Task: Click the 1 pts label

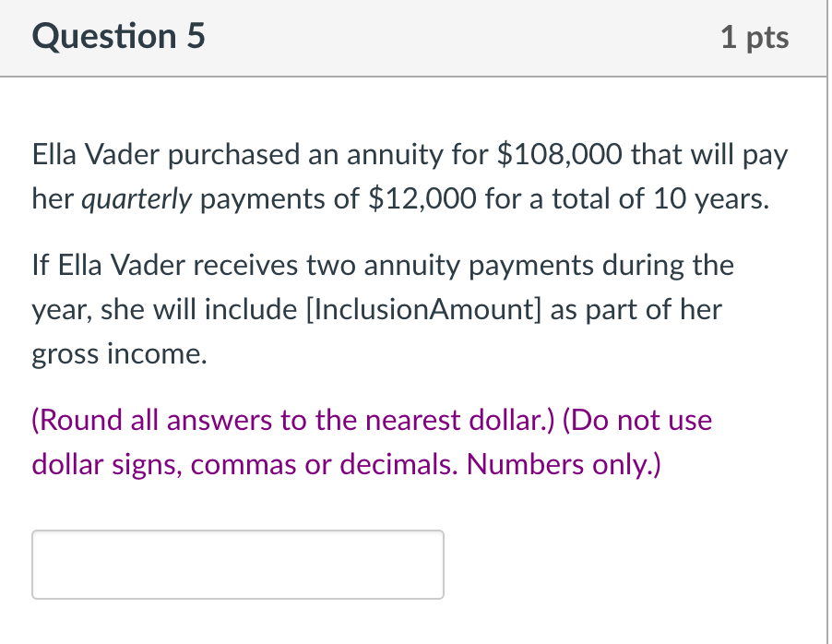Action: (756, 37)
